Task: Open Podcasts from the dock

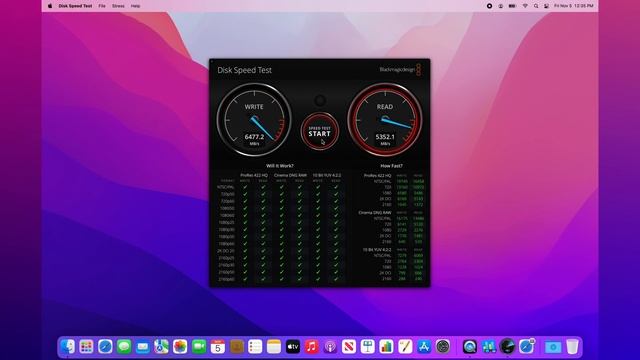Action: (x=330, y=347)
